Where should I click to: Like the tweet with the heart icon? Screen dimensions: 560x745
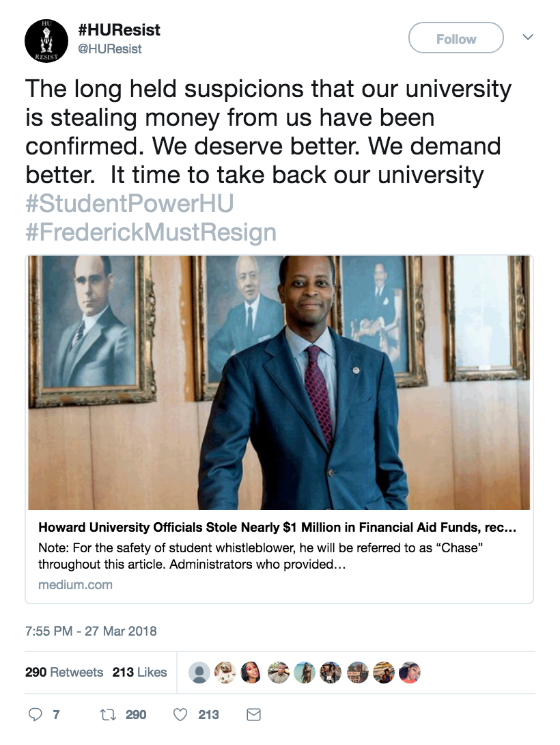click(x=180, y=715)
